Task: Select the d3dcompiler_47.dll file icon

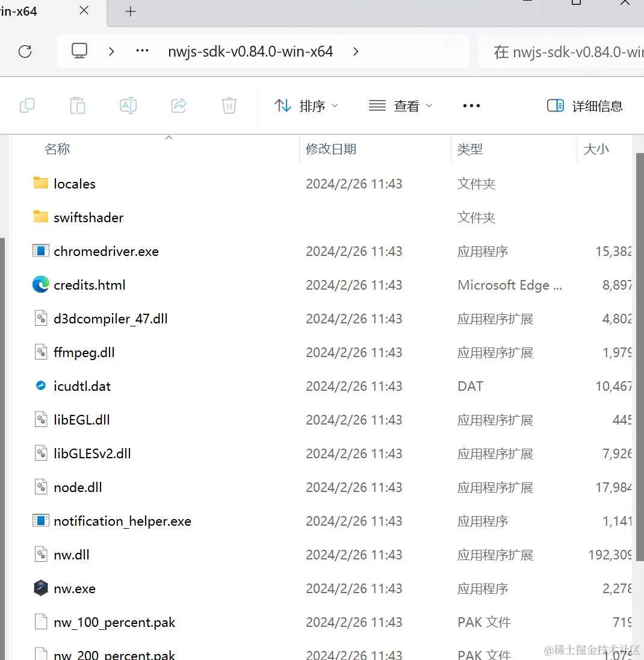Action: click(41, 318)
